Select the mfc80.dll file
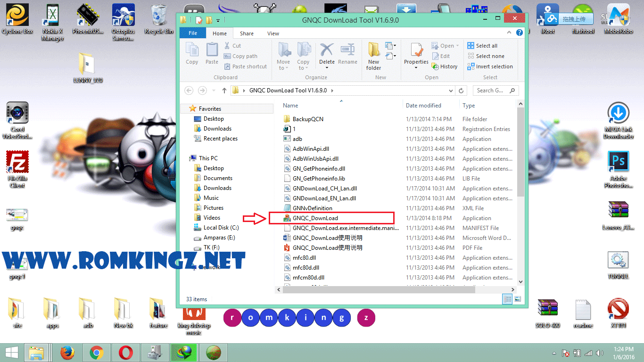644x362 pixels. pos(304,258)
